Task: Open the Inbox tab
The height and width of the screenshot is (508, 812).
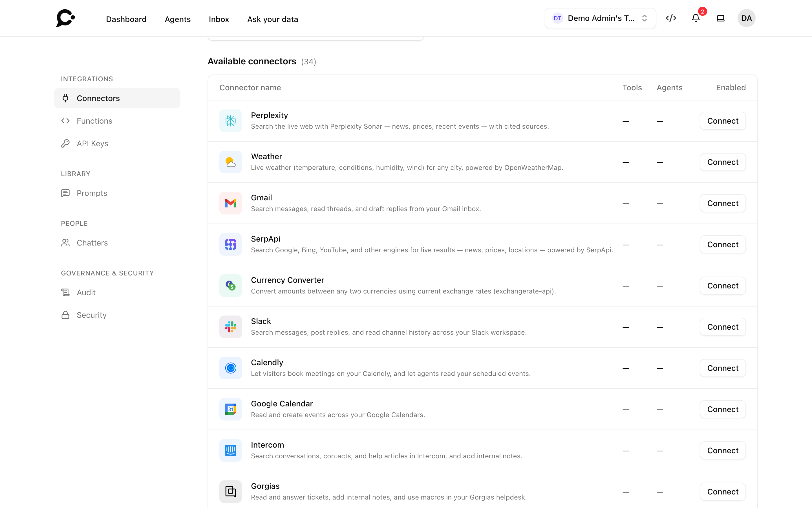Action: tap(219, 19)
